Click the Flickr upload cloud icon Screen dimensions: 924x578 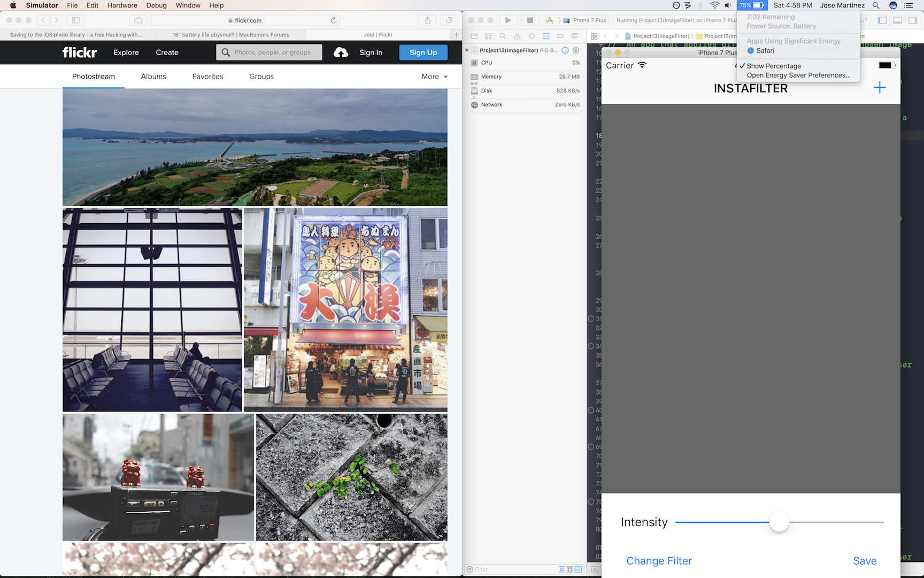coord(341,52)
